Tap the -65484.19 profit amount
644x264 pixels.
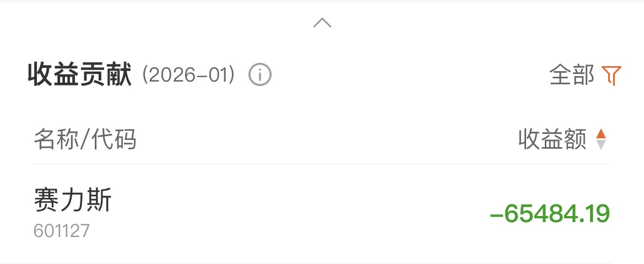point(549,214)
